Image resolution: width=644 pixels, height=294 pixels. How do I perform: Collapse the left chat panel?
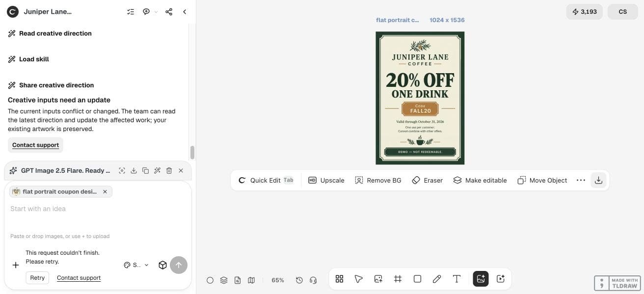coord(185,12)
